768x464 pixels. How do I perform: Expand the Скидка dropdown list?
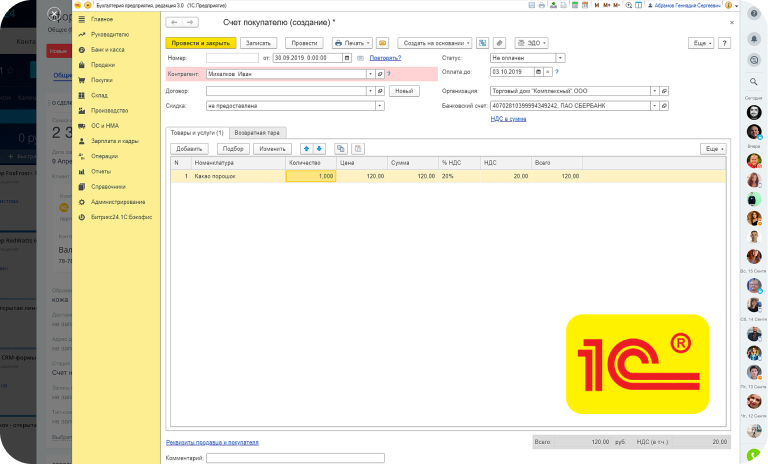pos(378,105)
